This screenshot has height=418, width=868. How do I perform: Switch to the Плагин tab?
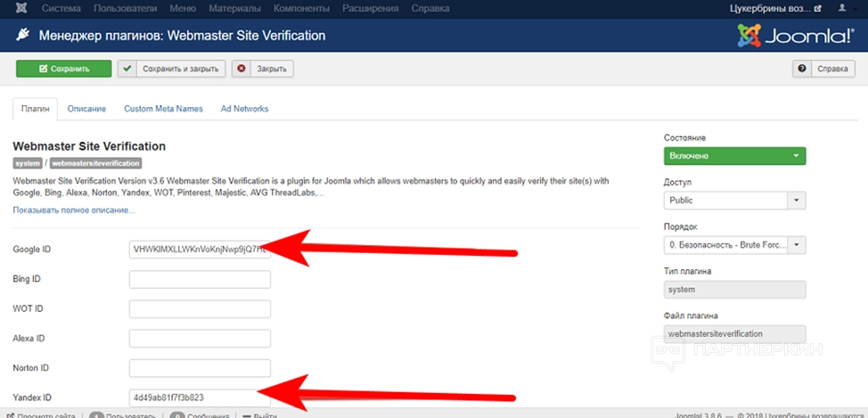(x=35, y=109)
